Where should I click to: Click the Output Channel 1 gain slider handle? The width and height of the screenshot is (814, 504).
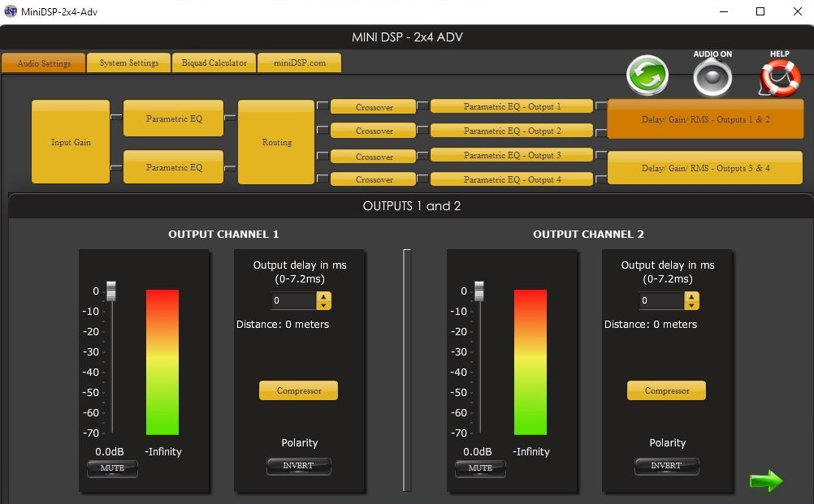click(112, 291)
